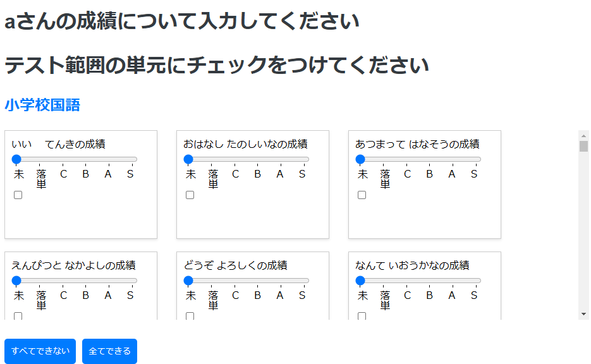Set あつまって はなそう slider to B
Viewport: 591px width, 364px height.
coord(430,159)
